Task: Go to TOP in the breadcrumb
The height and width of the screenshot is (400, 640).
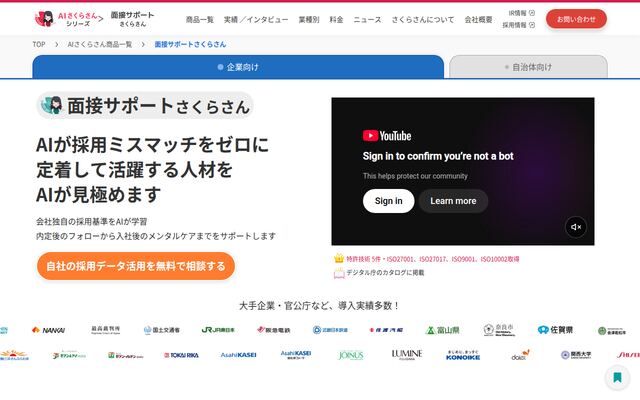Action: tap(39, 44)
